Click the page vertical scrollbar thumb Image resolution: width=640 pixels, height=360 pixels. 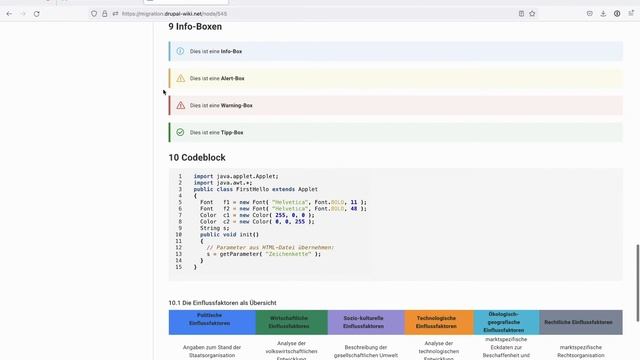click(637, 283)
